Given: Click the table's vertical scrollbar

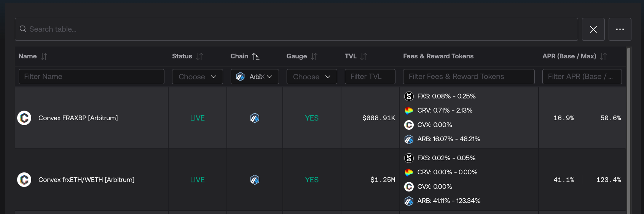Looking at the screenshot, I should point(628,130).
